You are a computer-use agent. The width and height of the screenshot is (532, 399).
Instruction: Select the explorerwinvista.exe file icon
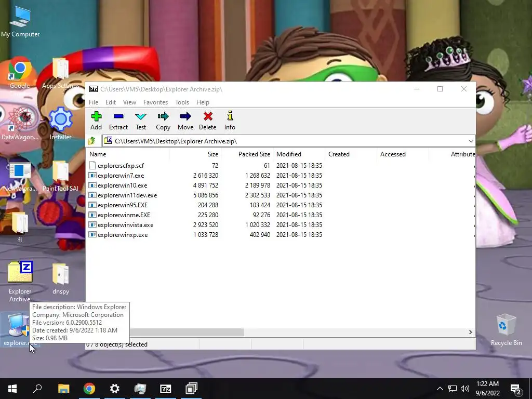pyautogui.click(x=92, y=224)
